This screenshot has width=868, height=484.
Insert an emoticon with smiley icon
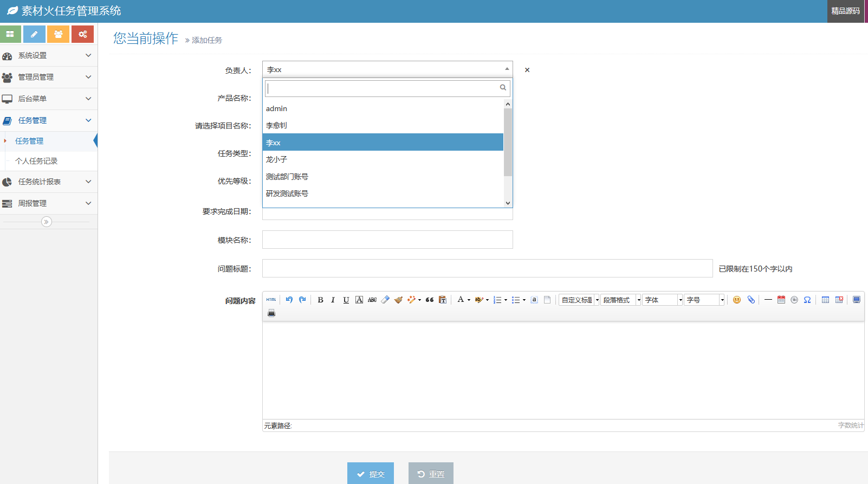pos(737,300)
